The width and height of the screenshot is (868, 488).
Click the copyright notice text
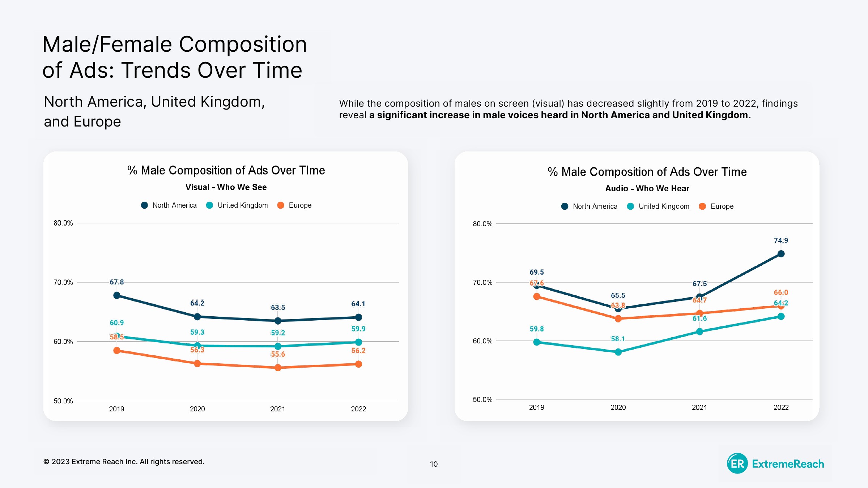(x=124, y=462)
